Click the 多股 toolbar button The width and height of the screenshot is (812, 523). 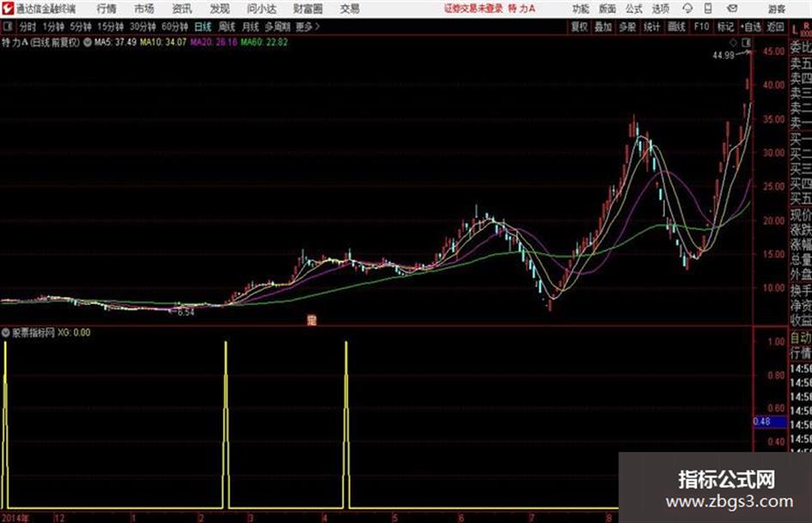pos(627,27)
